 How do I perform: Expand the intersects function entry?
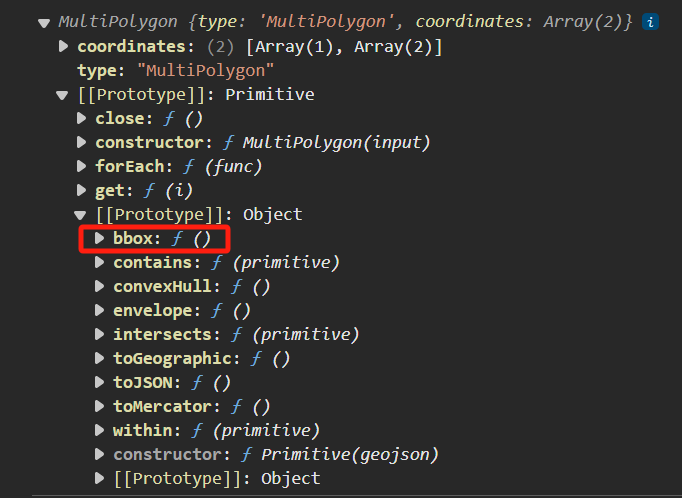point(100,334)
